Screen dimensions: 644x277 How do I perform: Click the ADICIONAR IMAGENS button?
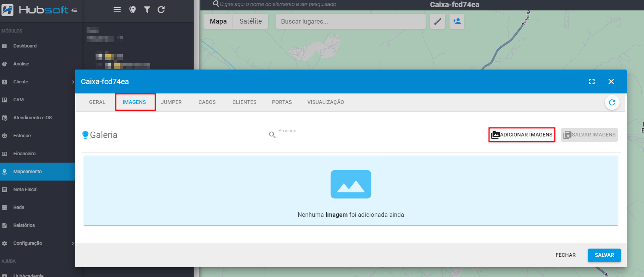point(522,135)
